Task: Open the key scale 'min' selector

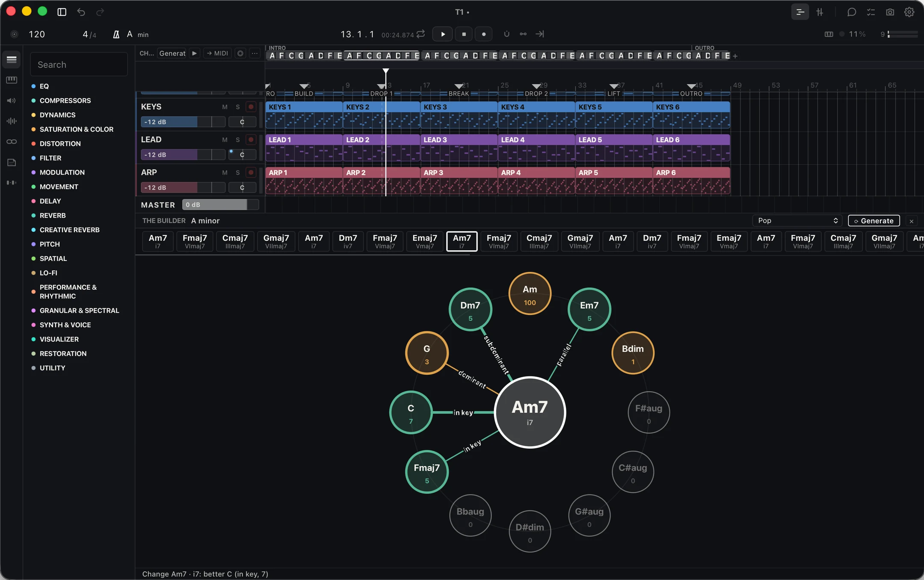Action: [143, 35]
